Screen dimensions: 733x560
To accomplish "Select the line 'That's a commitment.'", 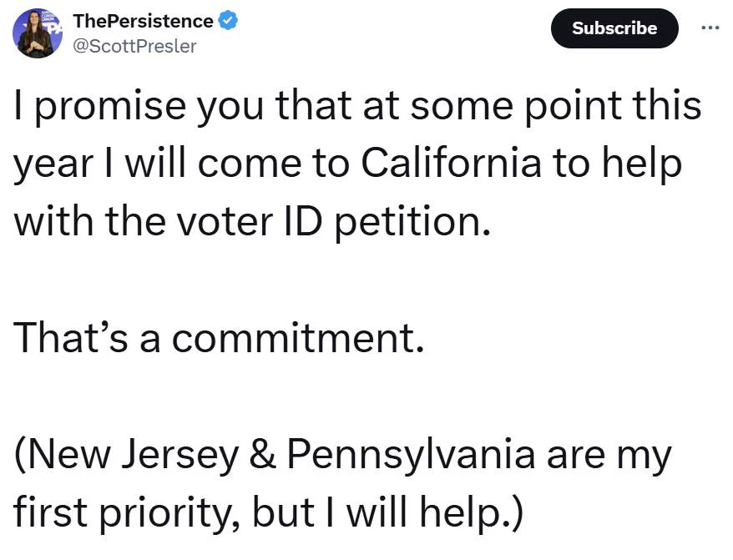I will coord(219,337).
